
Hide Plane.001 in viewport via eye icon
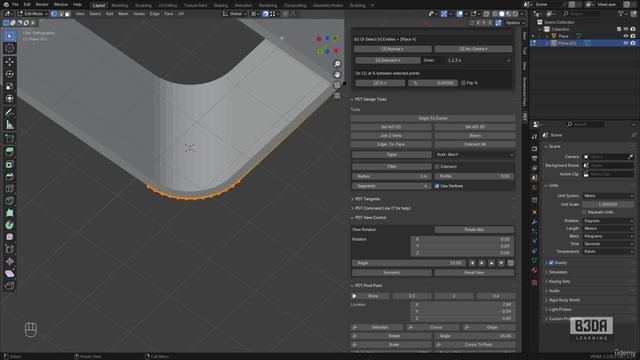point(626,43)
